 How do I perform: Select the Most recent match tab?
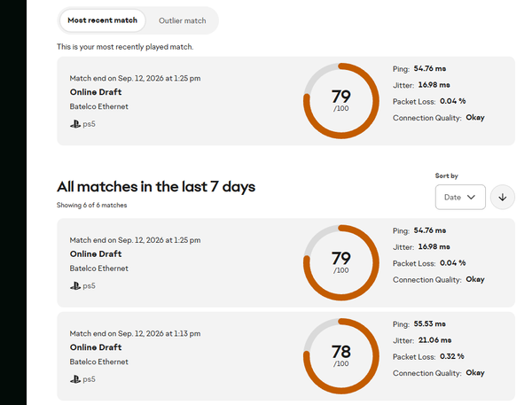tap(103, 20)
